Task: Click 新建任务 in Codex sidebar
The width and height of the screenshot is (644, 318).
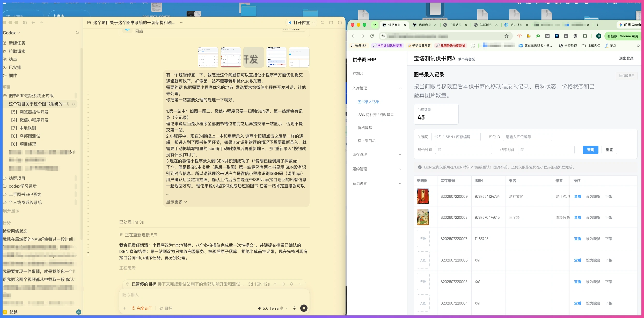Action: 17,43
